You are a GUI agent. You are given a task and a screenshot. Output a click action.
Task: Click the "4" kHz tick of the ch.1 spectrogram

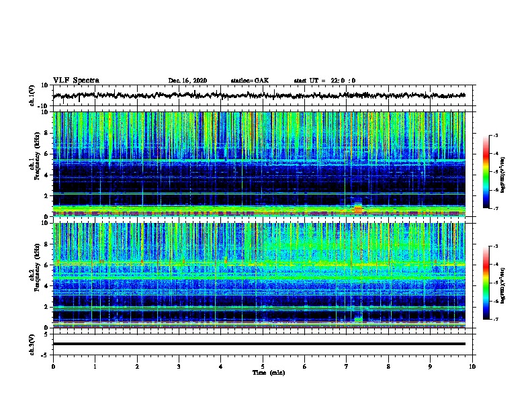(46, 175)
